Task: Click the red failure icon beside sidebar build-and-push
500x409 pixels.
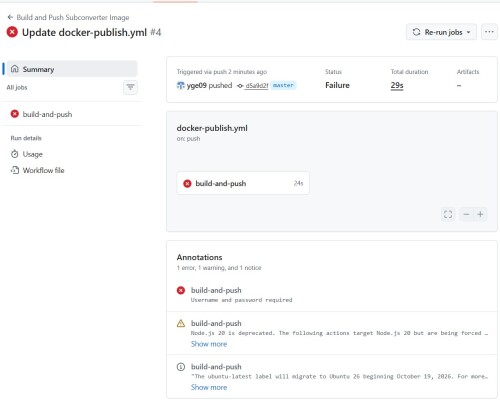Action: [15, 114]
